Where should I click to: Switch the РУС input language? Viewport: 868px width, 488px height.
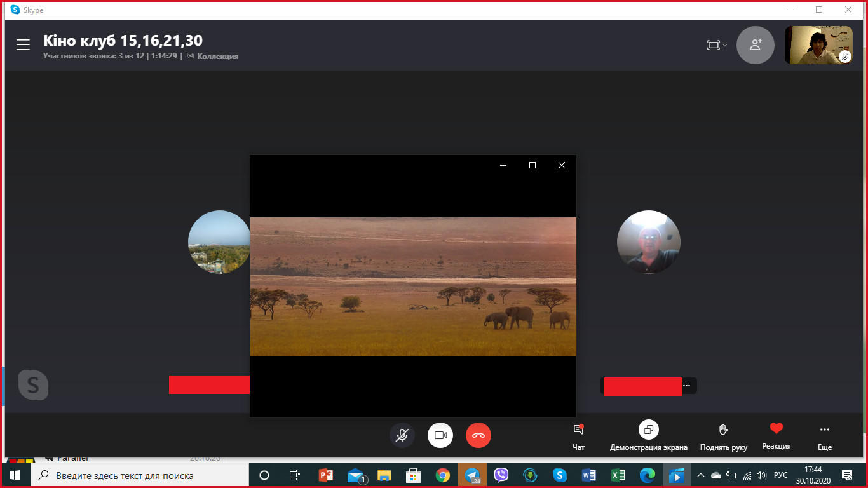[781, 475]
